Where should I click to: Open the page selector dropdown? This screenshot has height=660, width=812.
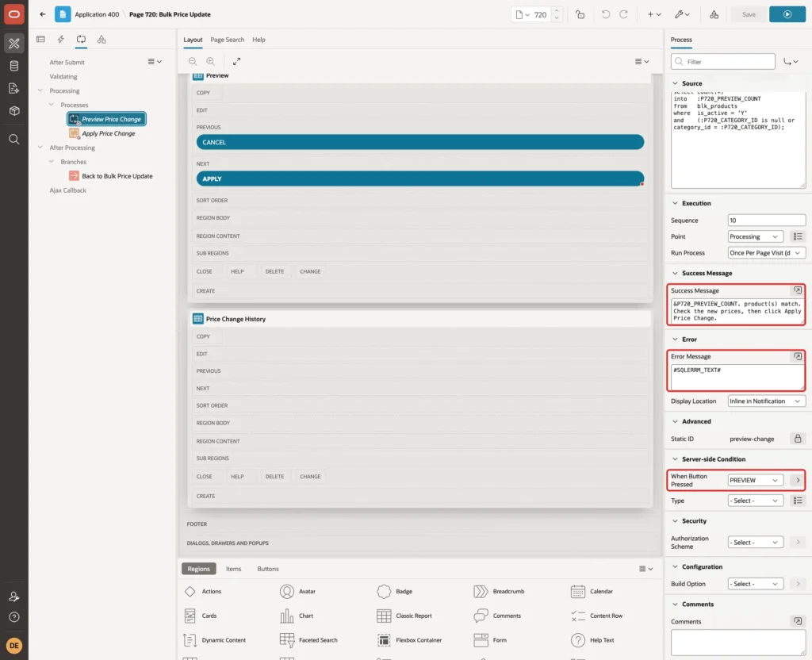[523, 14]
